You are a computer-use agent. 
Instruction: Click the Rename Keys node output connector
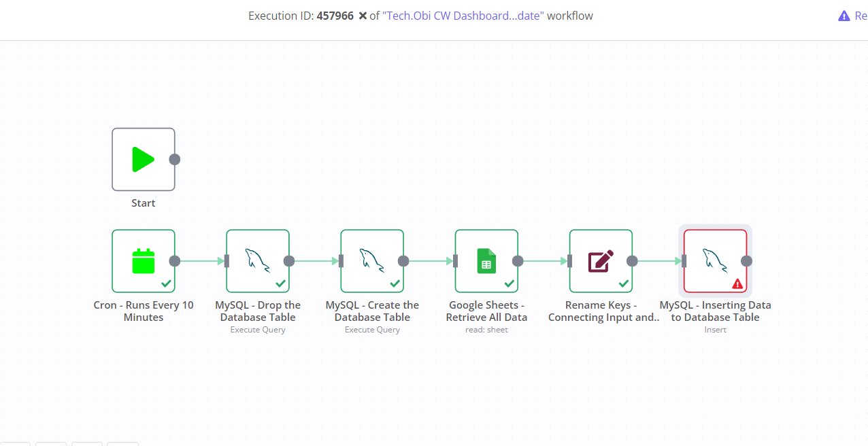click(632, 260)
